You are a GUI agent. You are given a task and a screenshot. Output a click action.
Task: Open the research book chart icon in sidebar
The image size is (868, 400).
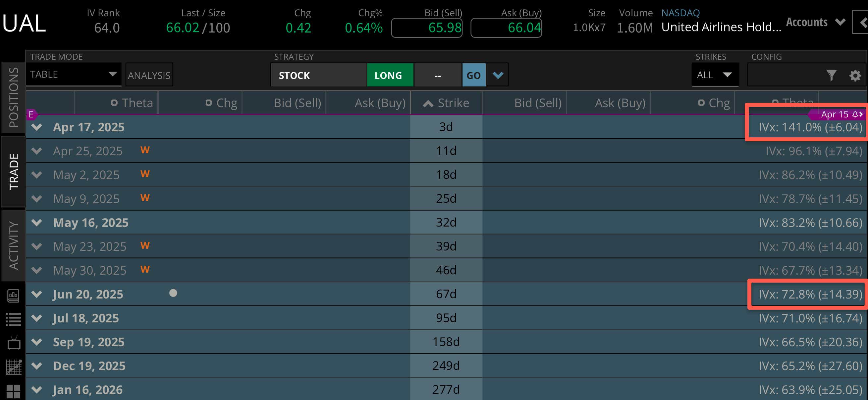pyautogui.click(x=13, y=296)
